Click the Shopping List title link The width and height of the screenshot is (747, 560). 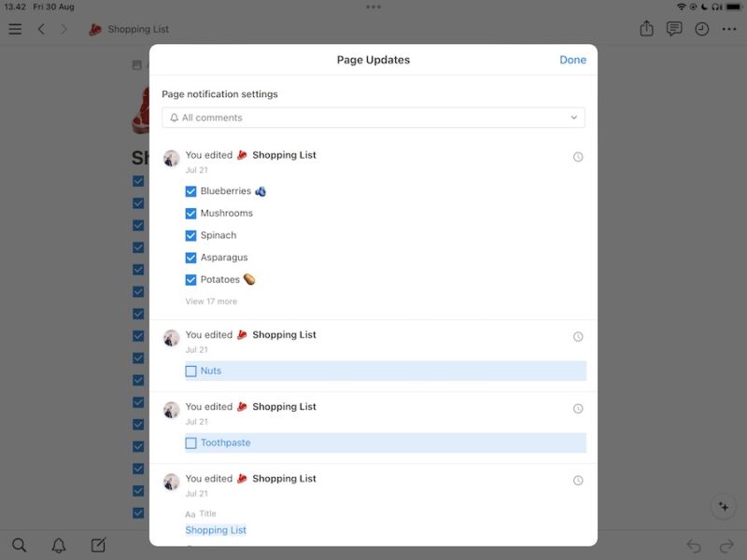(216, 529)
